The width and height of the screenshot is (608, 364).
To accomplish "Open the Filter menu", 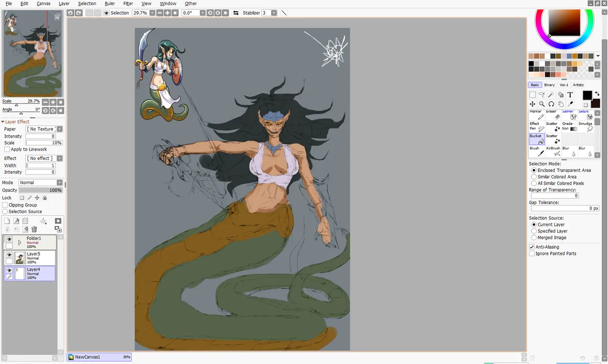I will 128,3.
